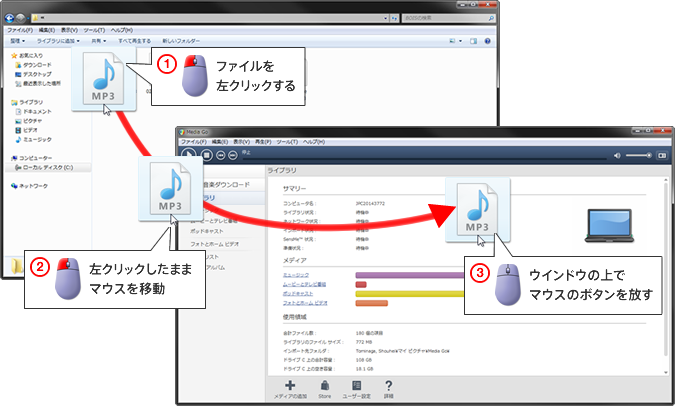Click the Explorer back navigation arrow

[10, 18]
